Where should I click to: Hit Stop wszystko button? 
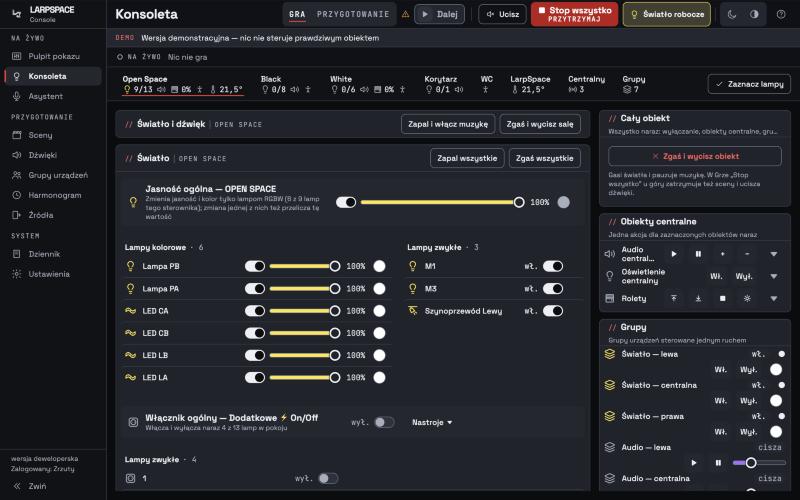point(574,14)
